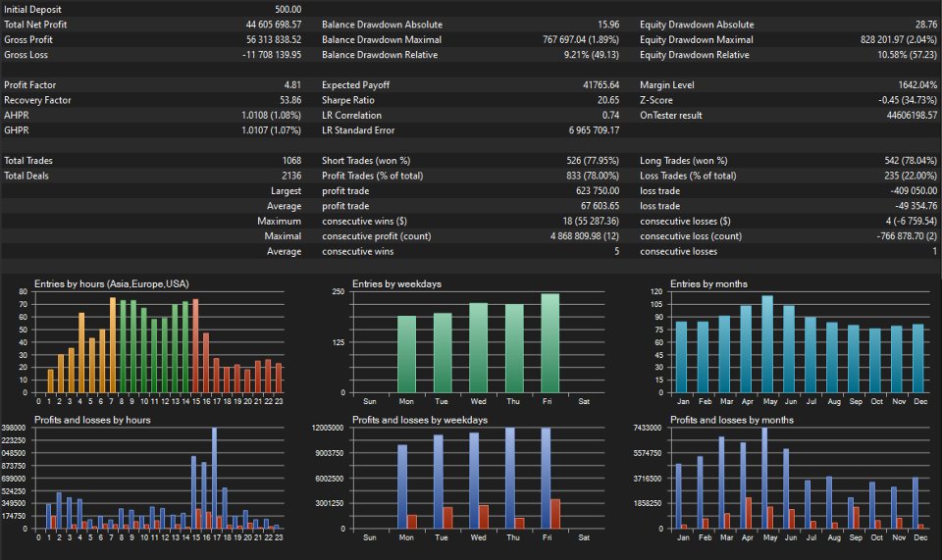Click the Profit Factor value 4.81
The width and height of the screenshot is (942, 560).
[x=292, y=85]
